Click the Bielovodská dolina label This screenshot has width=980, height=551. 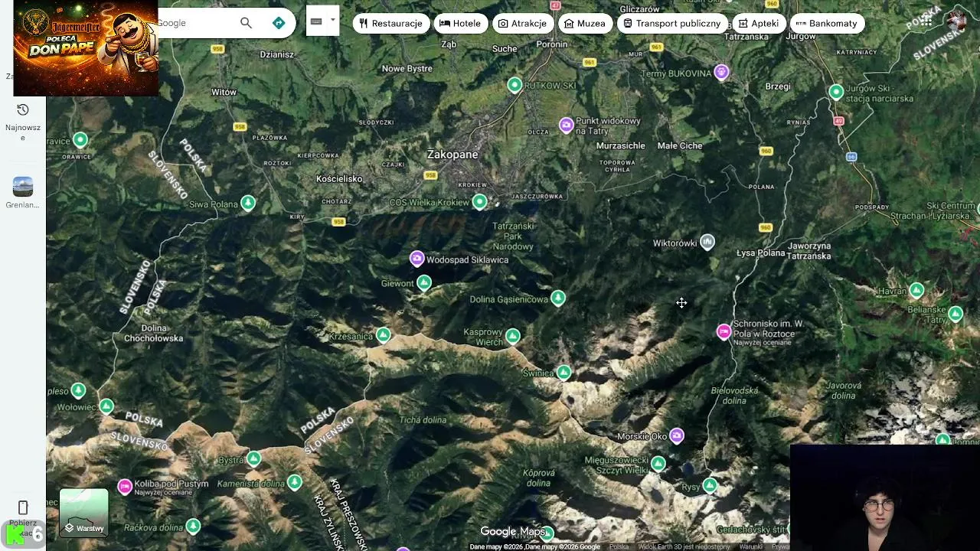click(x=734, y=396)
